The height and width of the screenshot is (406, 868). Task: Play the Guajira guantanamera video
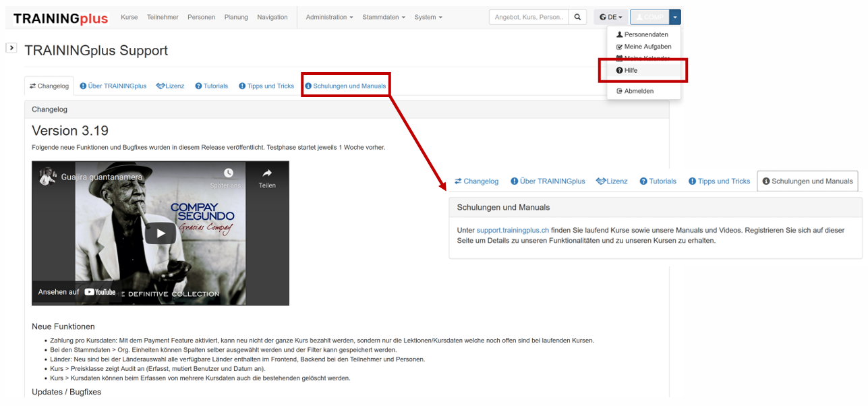[161, 233]
